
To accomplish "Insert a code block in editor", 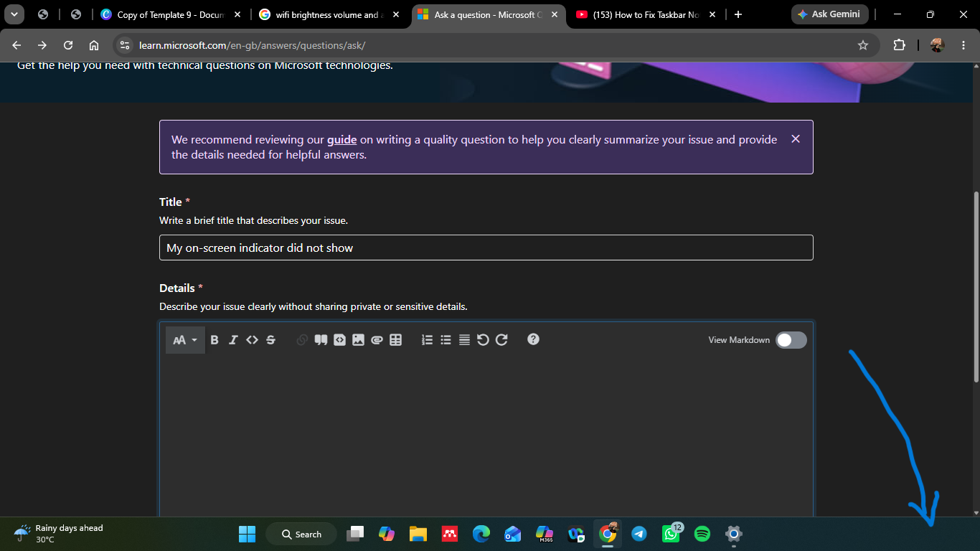I will point(339,340).
